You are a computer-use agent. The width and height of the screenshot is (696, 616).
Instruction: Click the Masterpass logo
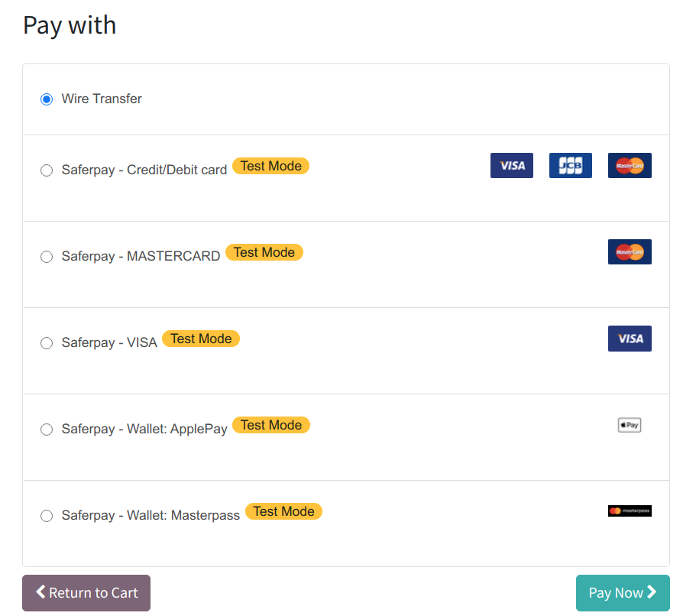click(630, 511)
